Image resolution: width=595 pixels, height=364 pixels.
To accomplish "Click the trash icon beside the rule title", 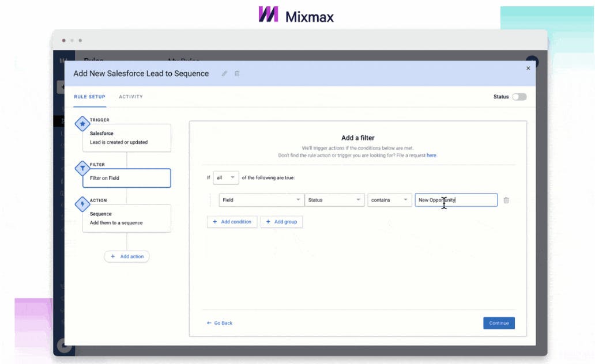I will pos(238,74).
